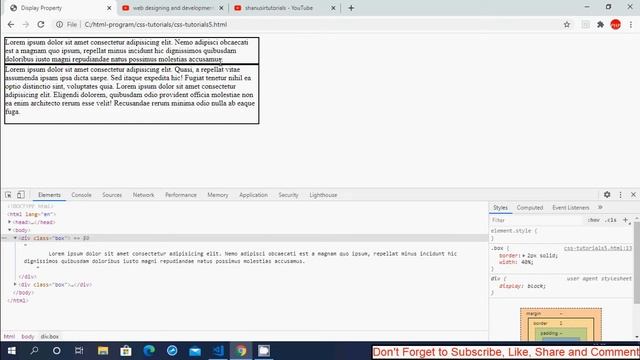Select the Computed sidebar tab
This screenshot has height=360, width=640.
pos(529,207)
